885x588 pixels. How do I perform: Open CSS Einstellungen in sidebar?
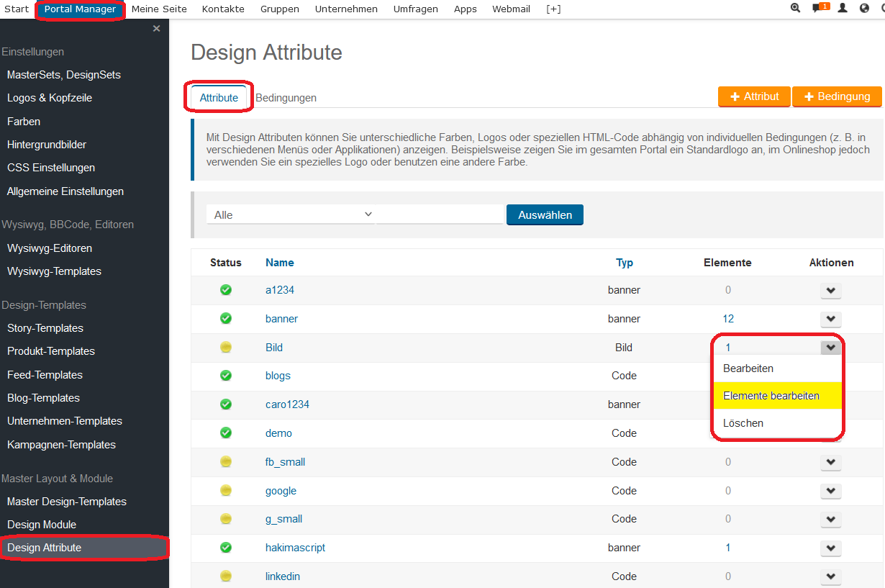pos(51,168)
